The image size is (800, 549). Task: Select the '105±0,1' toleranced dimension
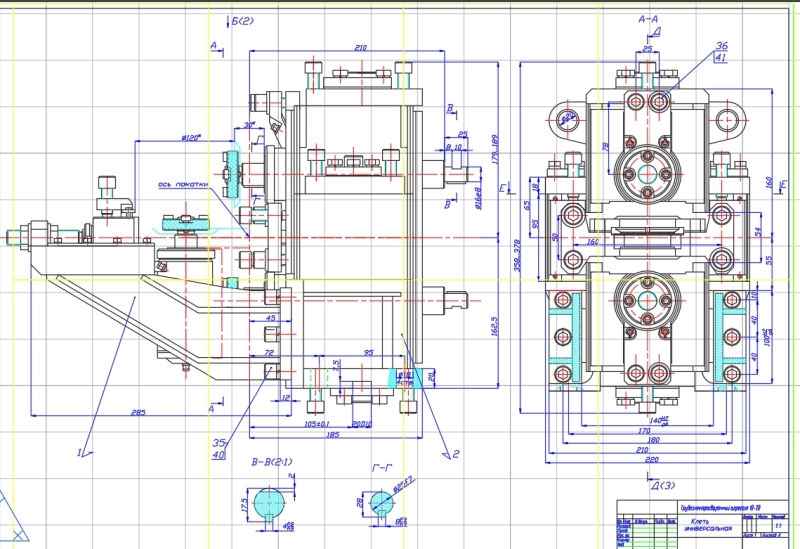(x=317, y=424)
